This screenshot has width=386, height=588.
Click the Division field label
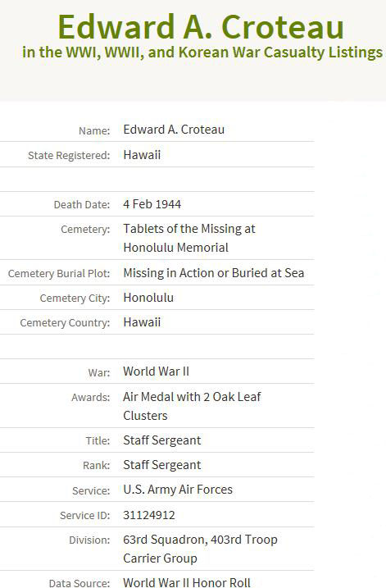point(89,540)
